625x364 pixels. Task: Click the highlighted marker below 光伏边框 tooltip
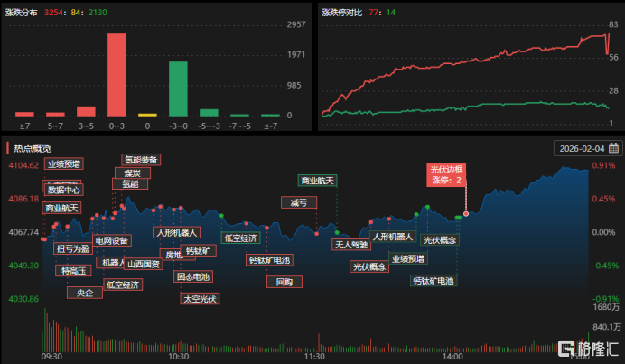[466, 214]
